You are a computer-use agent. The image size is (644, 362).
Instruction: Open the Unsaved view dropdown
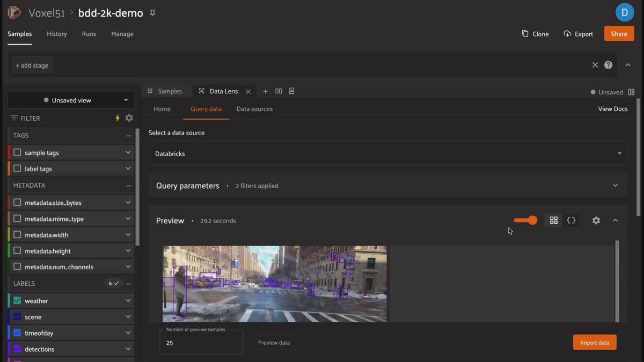(x=71, y=100)
